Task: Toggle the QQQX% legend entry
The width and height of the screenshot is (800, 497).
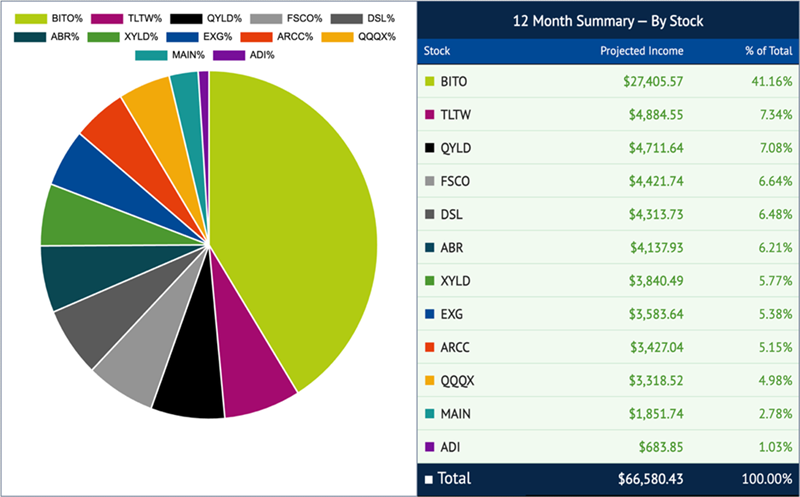Action: click(359, 37)
